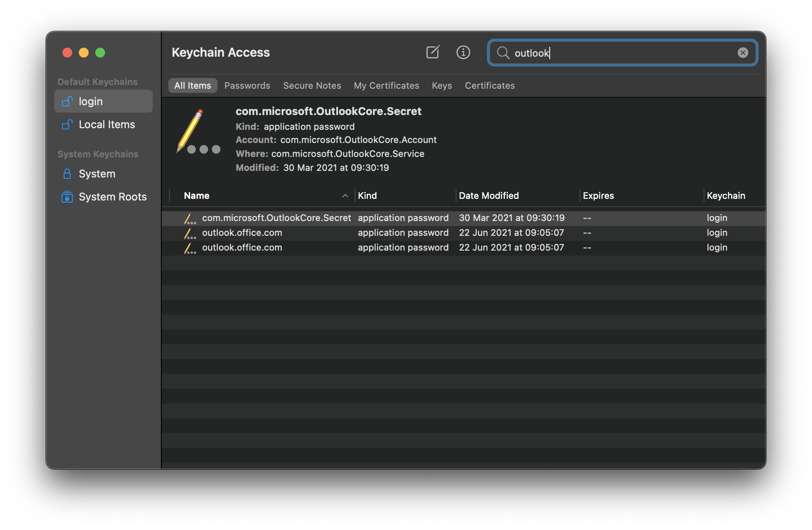Click the large pencil password item icon

pos(198,131)
